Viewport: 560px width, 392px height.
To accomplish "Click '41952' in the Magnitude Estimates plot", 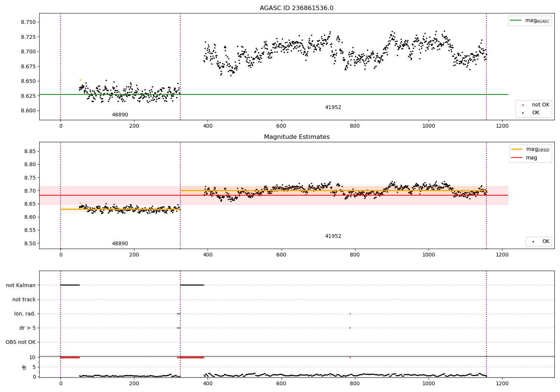I will (333, 236).
